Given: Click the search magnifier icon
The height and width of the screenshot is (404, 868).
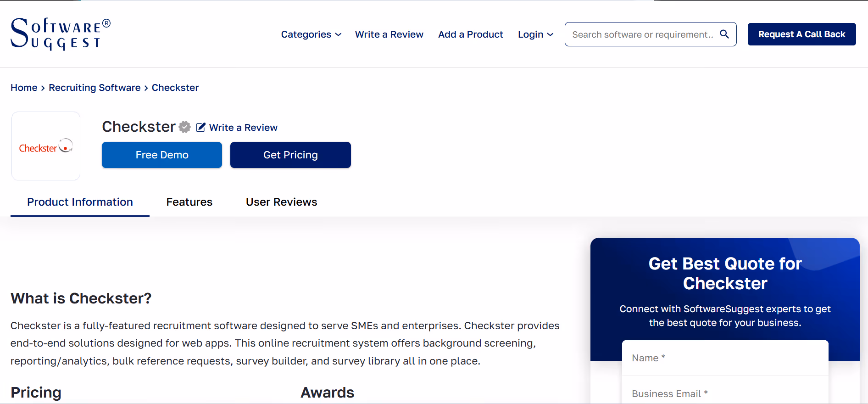Looking at the screenshot, I should coord(724,34).
